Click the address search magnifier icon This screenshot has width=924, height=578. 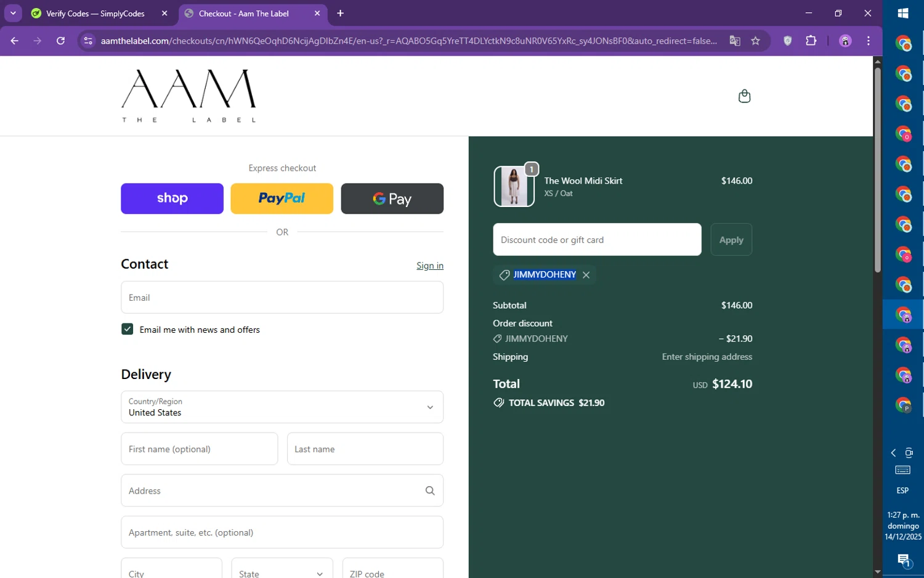(430, 490)
